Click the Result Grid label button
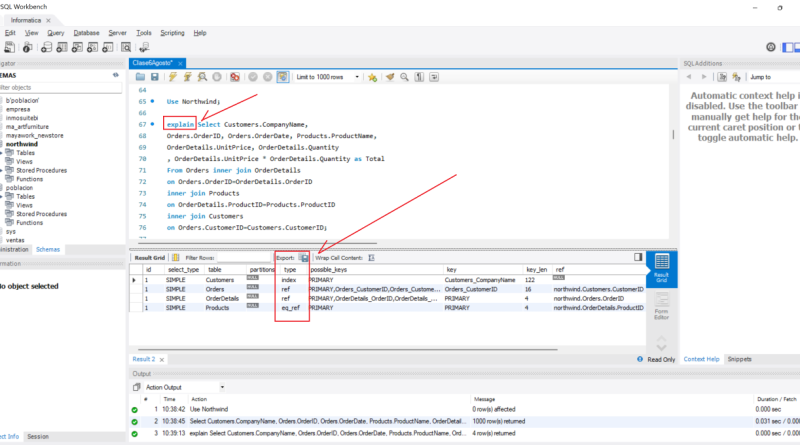Screen dimensions: 800x445 pos(149,258)
